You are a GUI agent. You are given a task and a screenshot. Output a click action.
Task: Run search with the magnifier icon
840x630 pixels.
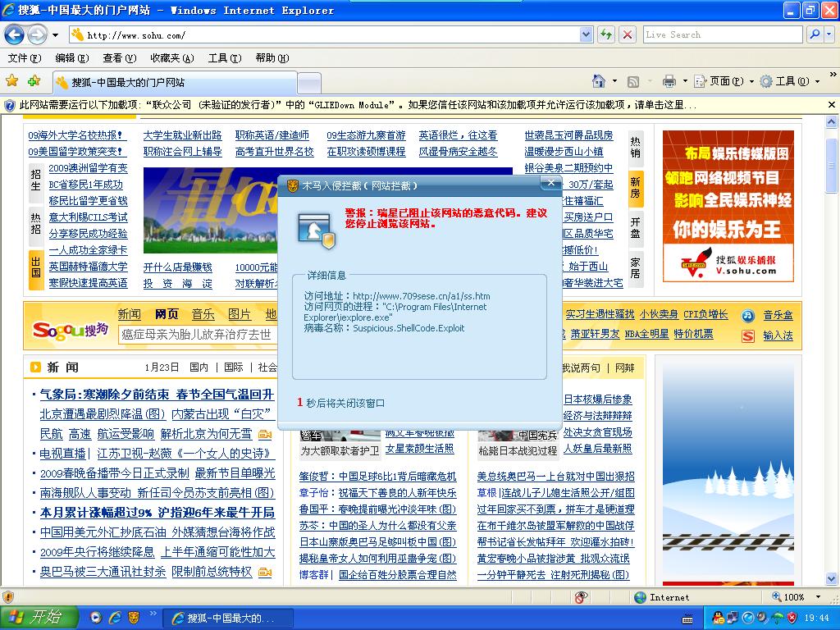(815, 34)
